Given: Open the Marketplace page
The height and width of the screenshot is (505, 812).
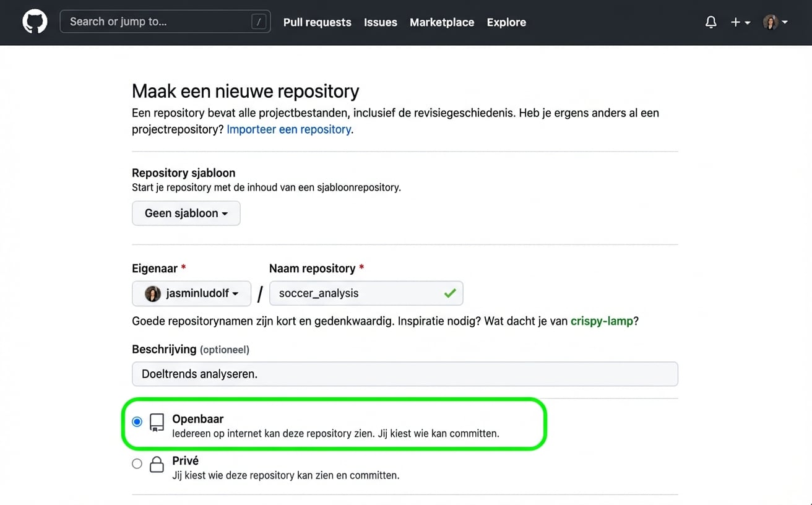Looking at the screenshot, I should click(x=441, y=22).
